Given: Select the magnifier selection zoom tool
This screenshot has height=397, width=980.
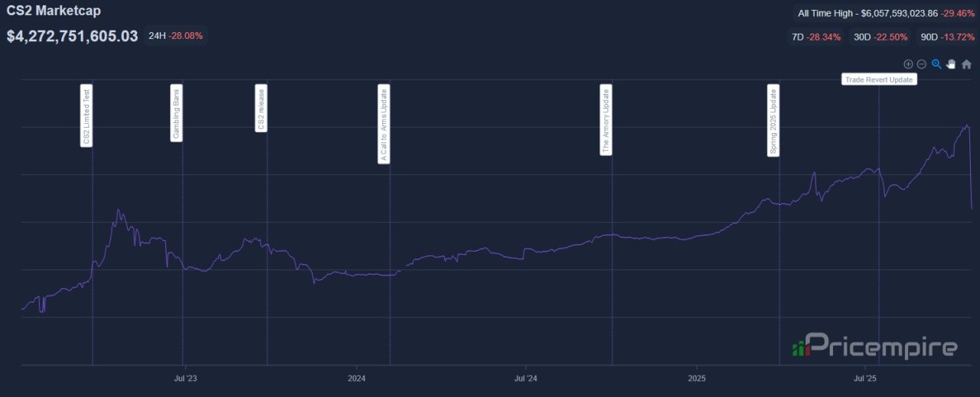Looking at the screenshot, I should (936, 64).
